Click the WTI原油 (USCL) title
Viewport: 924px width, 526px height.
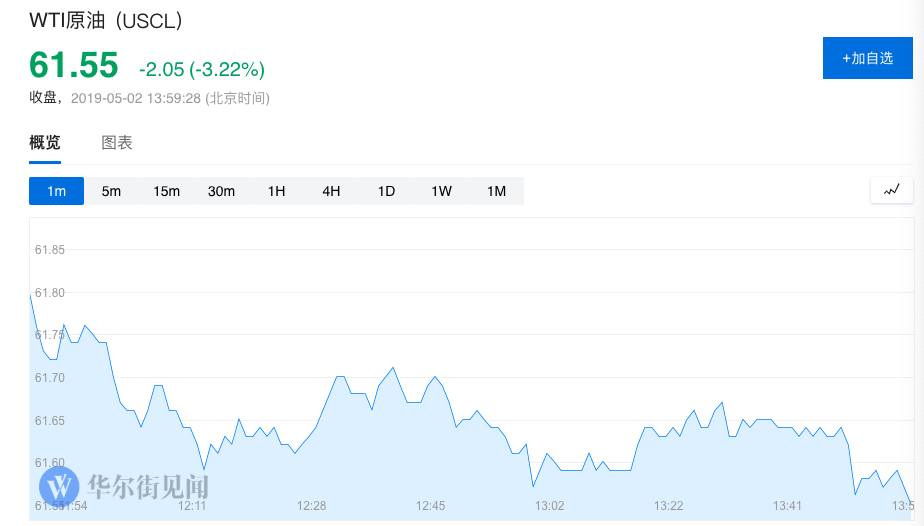(x=105, y=21)
